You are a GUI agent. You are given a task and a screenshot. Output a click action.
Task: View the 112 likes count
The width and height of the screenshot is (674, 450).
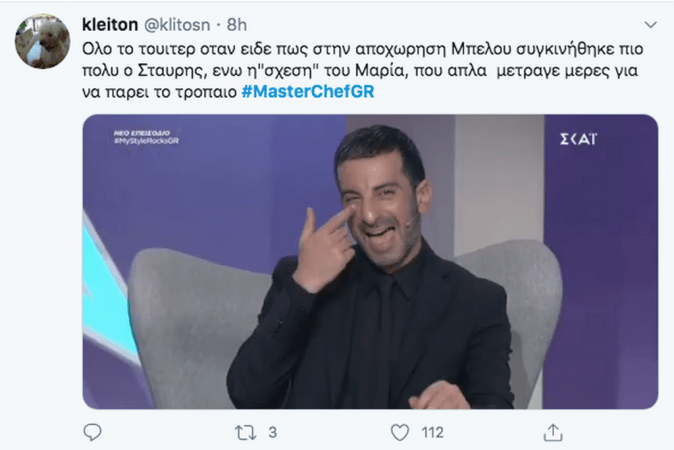click(432, 432)
